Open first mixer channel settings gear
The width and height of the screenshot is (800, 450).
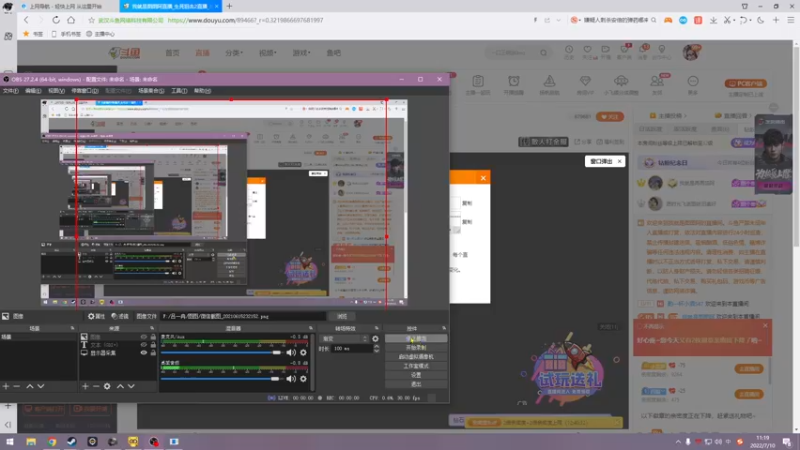coord(304,352)
